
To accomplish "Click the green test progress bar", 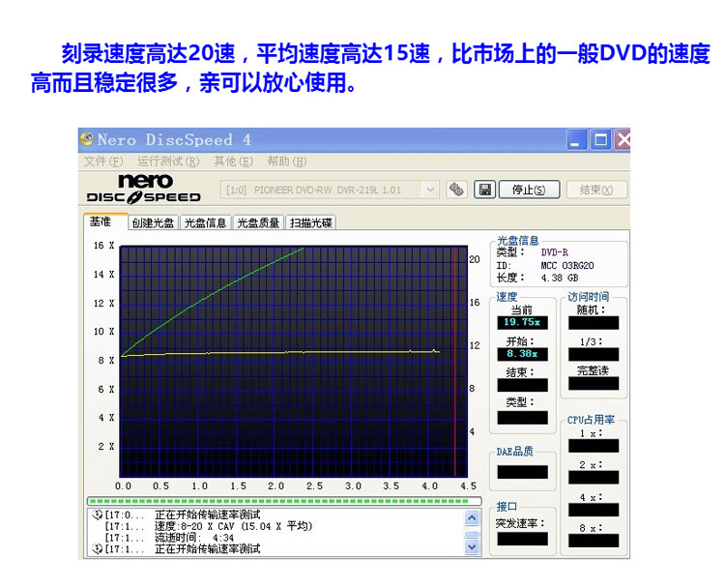I will pyautogui.click(x=284, y=501).
